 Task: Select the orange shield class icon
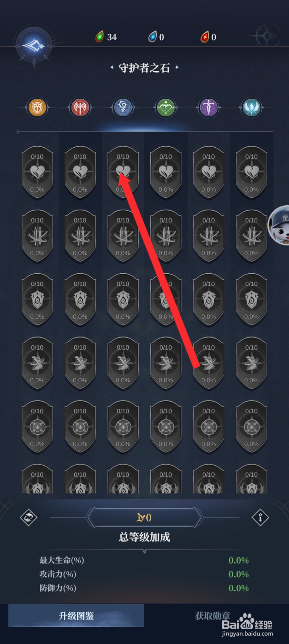pos(37,107)
